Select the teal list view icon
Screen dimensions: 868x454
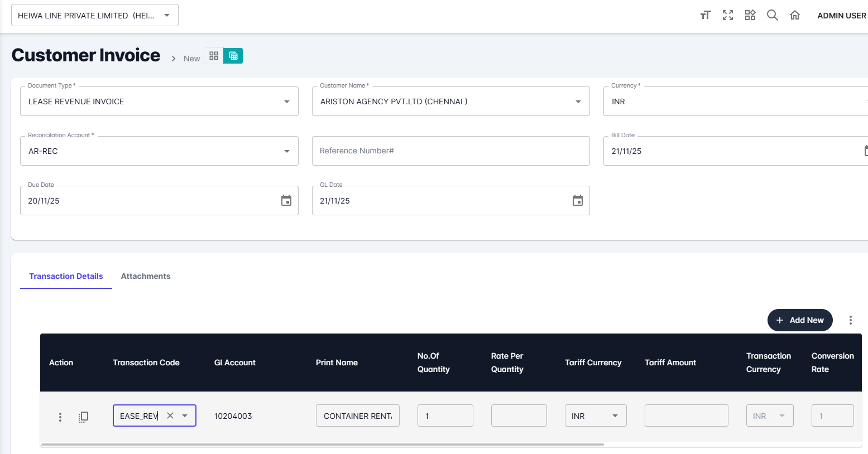[233, 56]
